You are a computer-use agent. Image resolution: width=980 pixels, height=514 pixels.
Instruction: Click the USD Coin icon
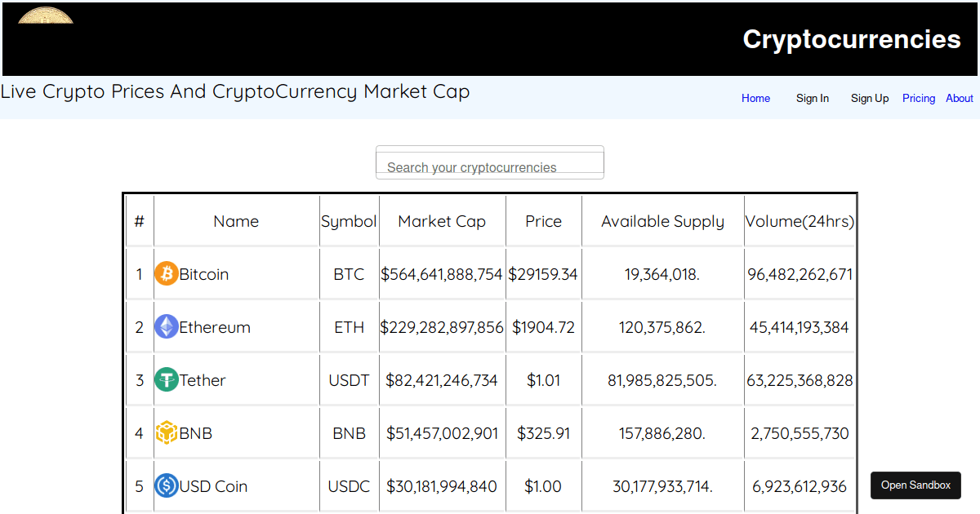pyautogui.click(x=167, y=485)
